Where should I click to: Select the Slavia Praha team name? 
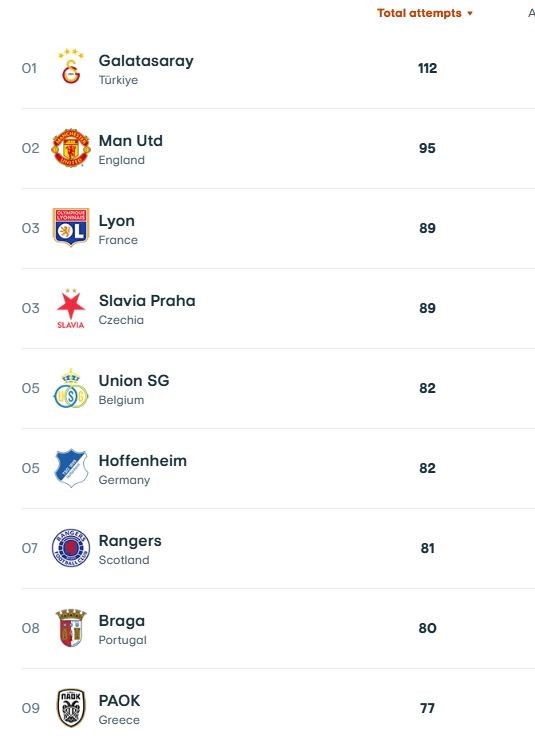point(147,300)
